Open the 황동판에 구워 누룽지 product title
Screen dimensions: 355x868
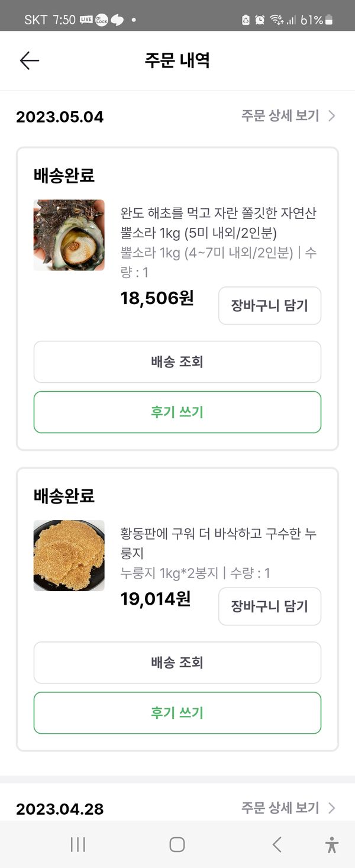(218, 543)
